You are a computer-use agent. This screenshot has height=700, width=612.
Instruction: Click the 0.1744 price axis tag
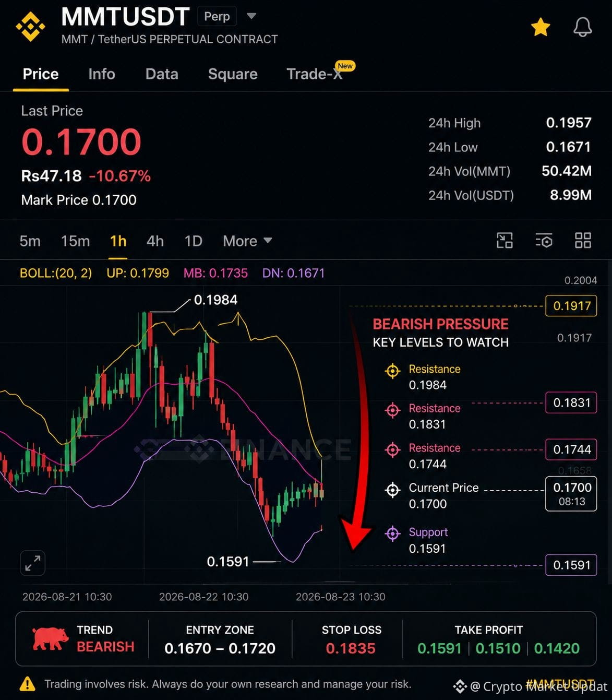[571, 449]
